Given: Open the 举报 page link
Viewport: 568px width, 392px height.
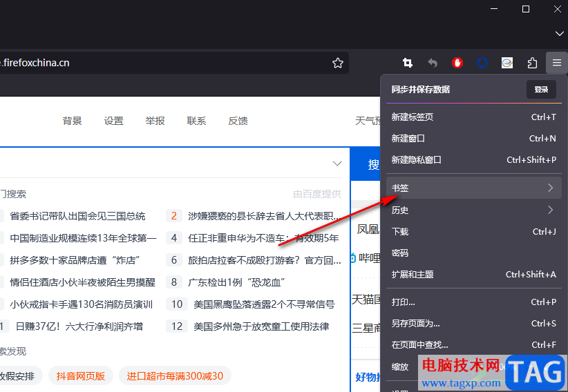Looking at the screenshot, I should point(155,121).
